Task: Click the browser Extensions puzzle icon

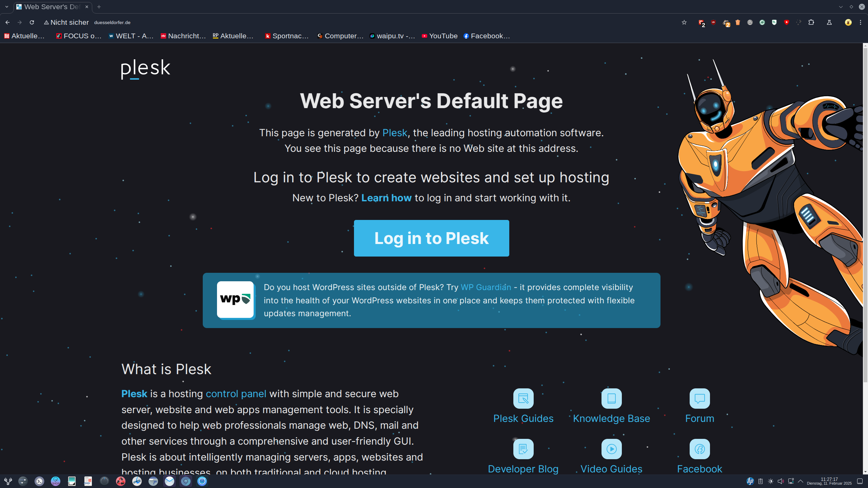Action: click(811, 22)
